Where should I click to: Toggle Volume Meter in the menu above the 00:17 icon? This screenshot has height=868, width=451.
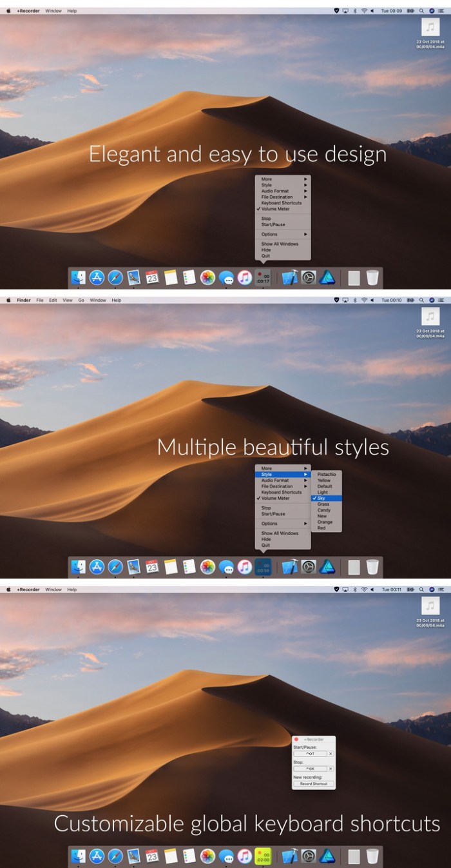(x=275, y=209)
